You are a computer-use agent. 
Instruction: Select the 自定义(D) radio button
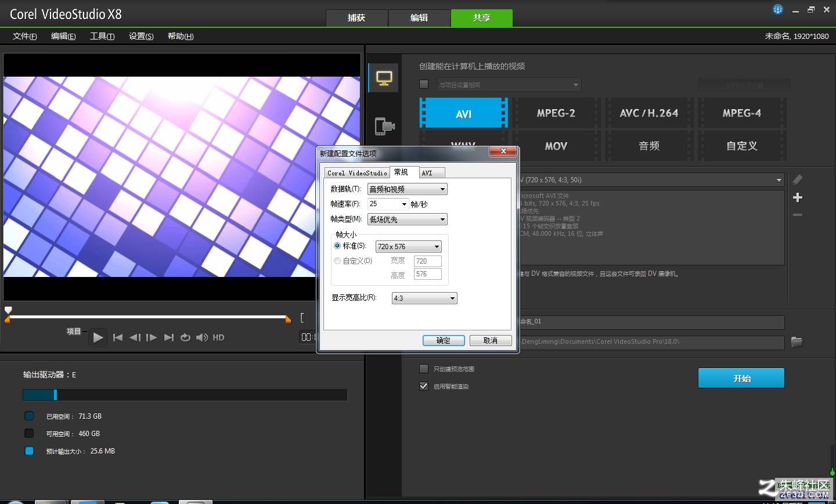337,261
